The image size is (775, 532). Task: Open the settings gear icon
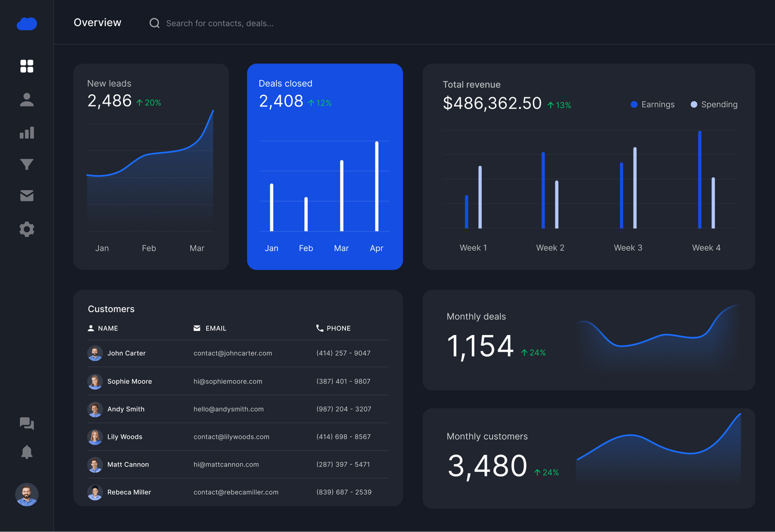[x=27, y=229]
